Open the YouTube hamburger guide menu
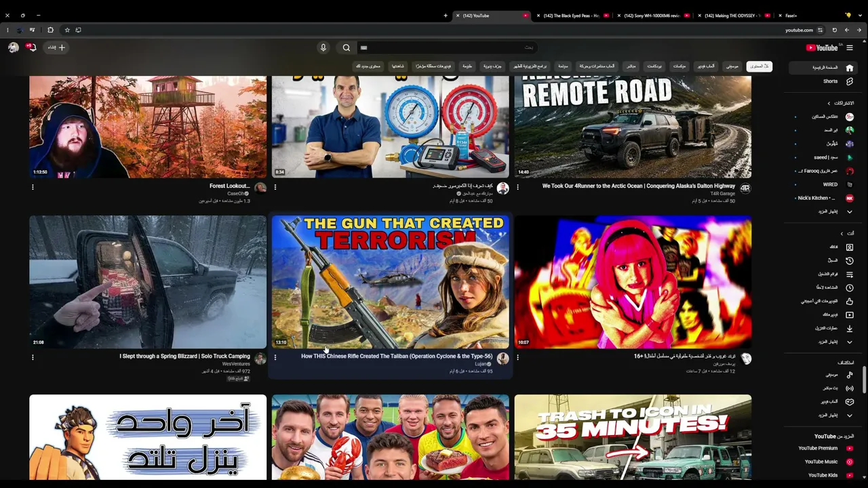Viewport: 868px width, 488px height. pos(850,47)
